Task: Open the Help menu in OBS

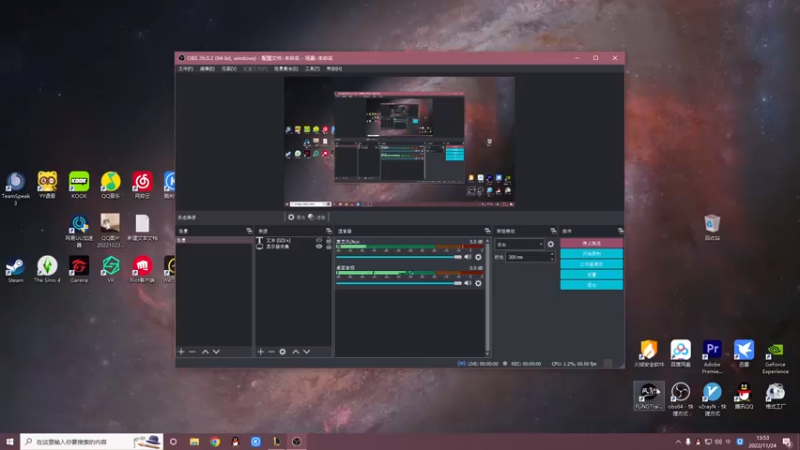Action: pos(334,69)
